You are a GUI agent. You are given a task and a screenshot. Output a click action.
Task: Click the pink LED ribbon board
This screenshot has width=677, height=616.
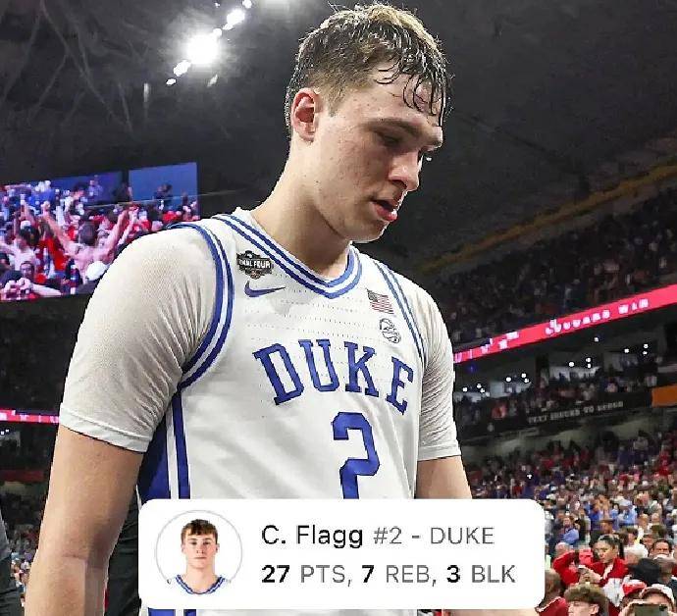click(x=565, y=323)
